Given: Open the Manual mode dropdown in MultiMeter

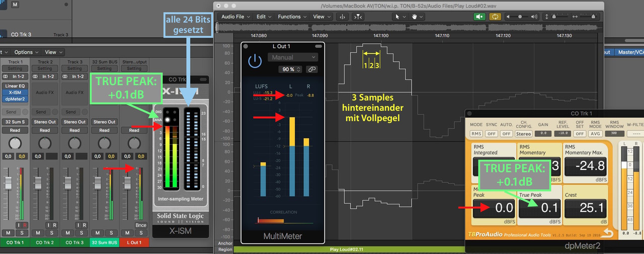Looking at the screenshot, I should 293,57.
